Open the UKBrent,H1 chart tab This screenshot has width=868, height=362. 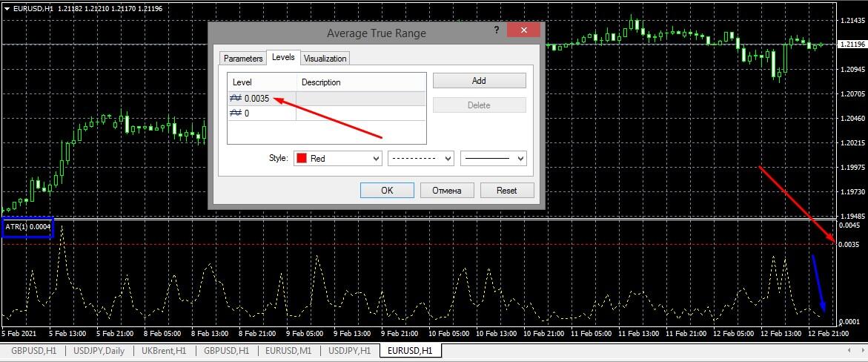165,350
